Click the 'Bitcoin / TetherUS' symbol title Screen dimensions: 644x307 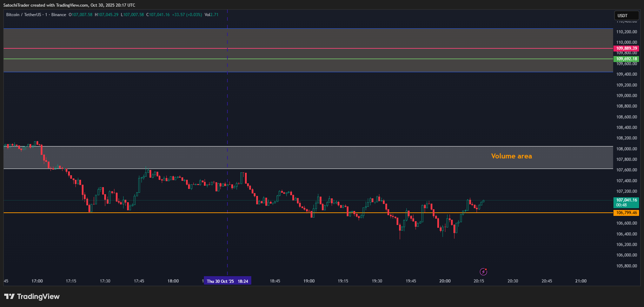pyautogui.click(x=24, y=15)
